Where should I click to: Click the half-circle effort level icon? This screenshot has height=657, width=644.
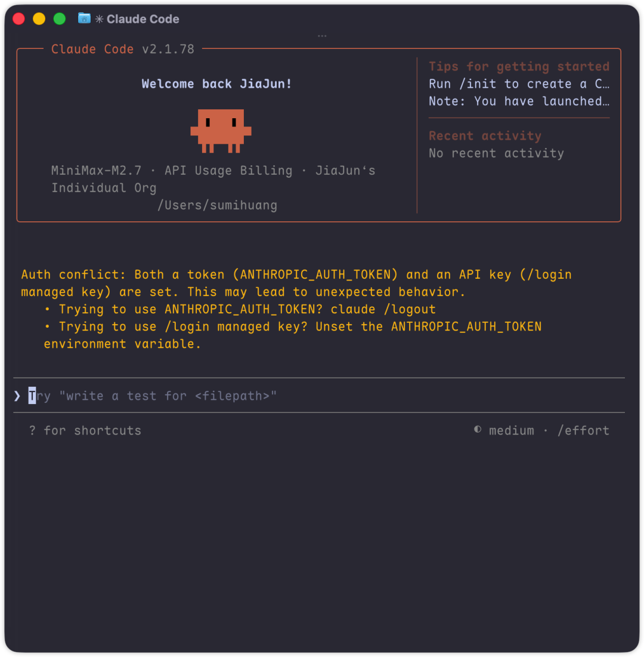(x=478, y=430)
